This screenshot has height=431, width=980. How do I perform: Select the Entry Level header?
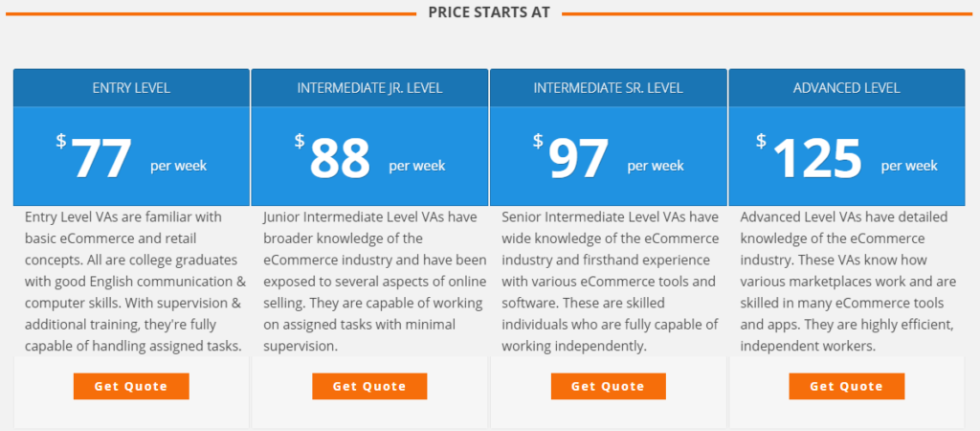pos(131,88)
